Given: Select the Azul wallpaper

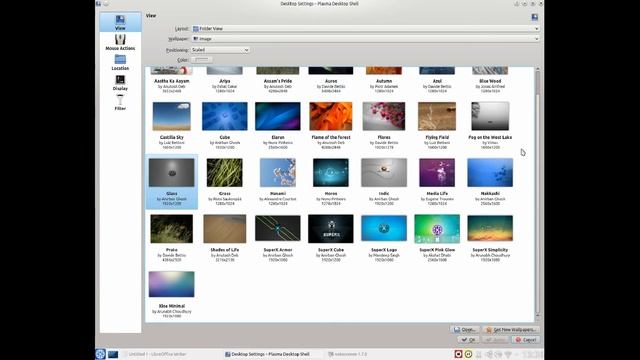Looking at the screenshot, I should click(437, 80).
